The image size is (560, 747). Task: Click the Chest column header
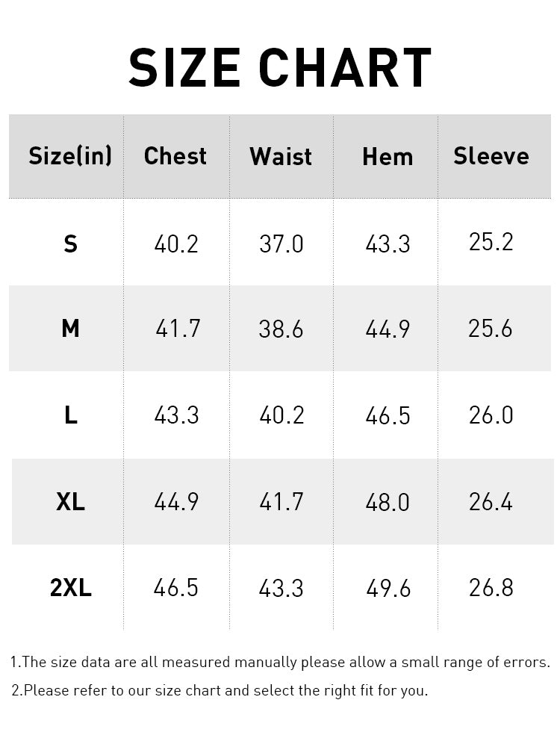[x=175, y=156]
